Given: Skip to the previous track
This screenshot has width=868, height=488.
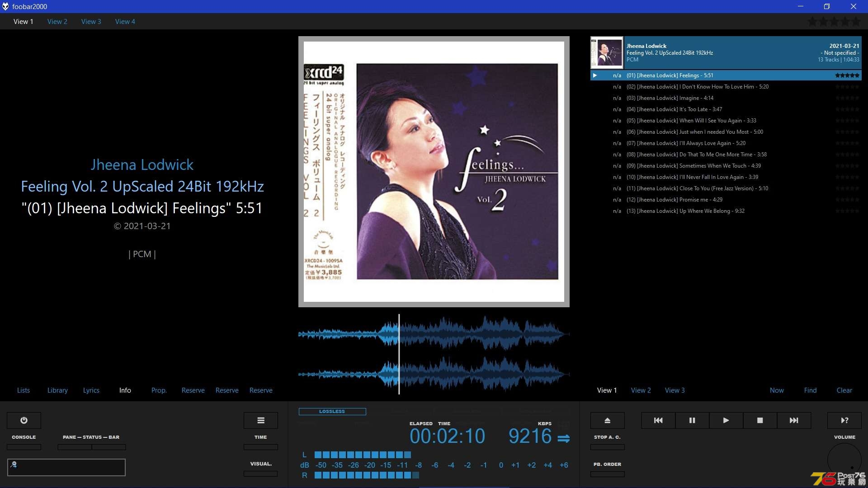Looking at the screenshot, I should coord(658,420).
